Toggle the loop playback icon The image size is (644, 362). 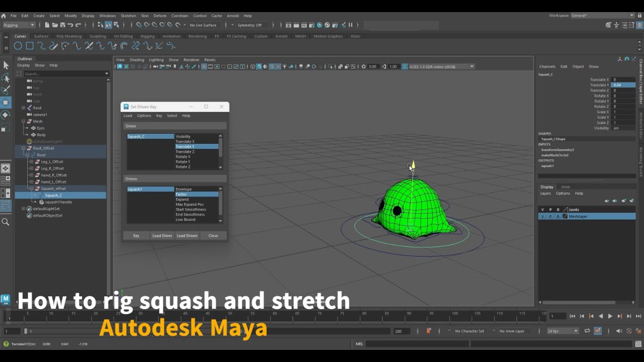(587, 331)
